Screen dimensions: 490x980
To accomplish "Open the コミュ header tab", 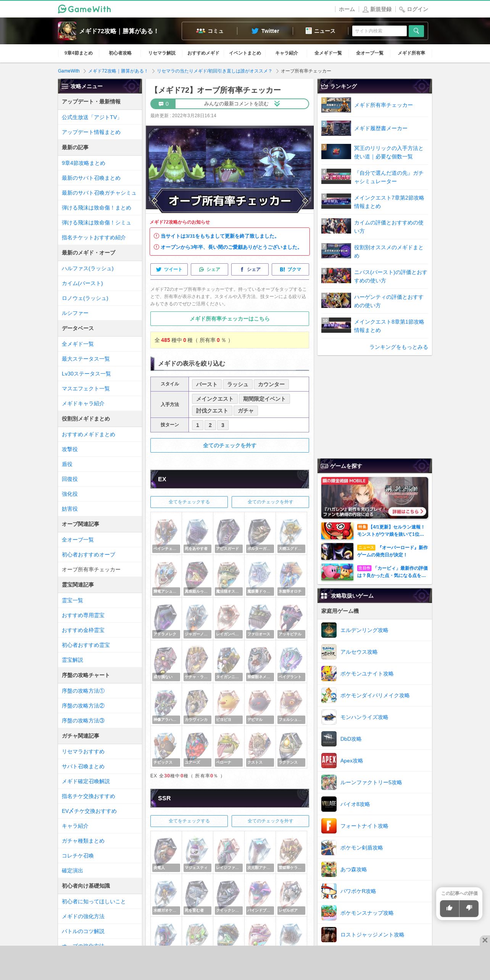I will tap(210, 31).
